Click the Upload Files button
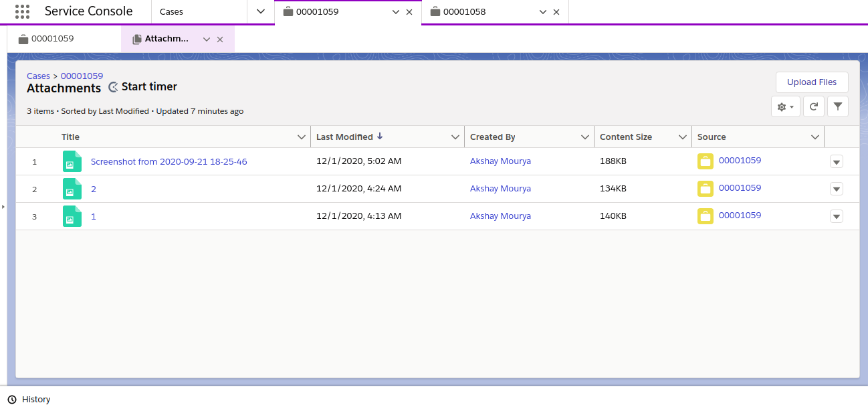The width and height of the screenshot is (868, 413). point(811,82)
